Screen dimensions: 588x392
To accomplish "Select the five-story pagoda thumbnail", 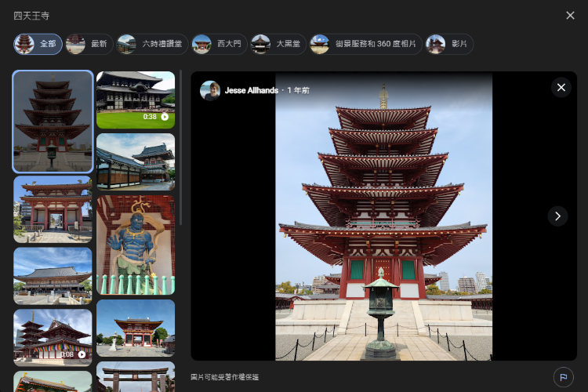I will point(53,122).
